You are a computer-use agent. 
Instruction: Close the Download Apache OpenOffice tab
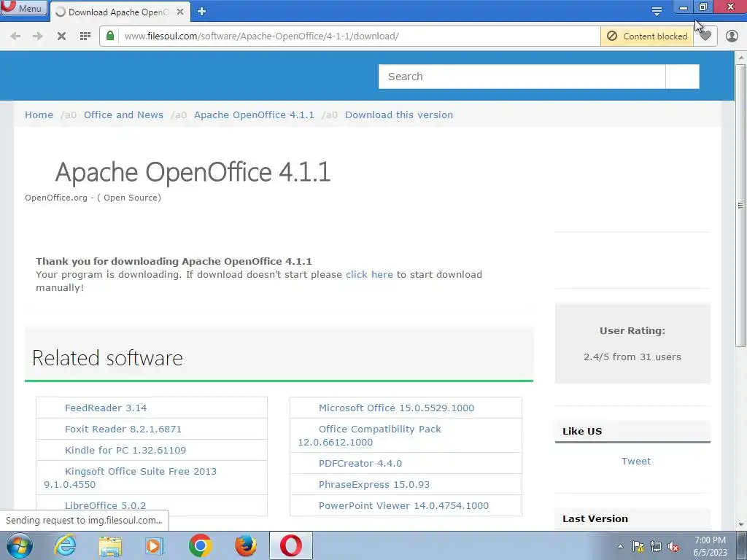point(180,12)
